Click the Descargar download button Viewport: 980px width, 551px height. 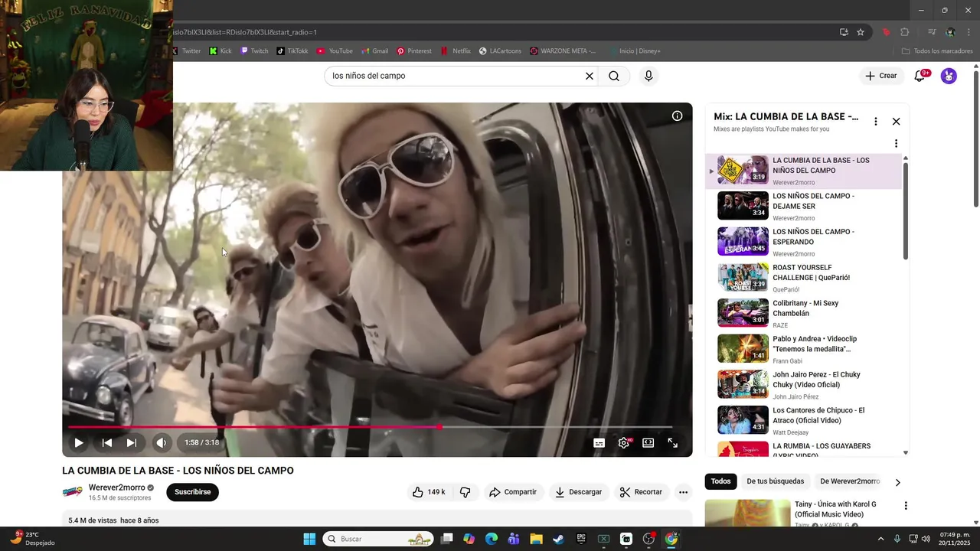tap(579, 492)
